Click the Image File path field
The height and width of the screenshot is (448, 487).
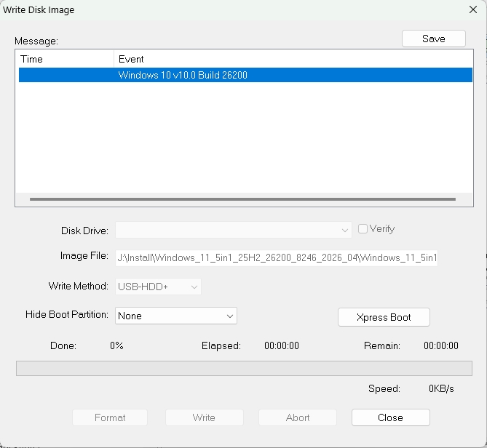[277, 257]
